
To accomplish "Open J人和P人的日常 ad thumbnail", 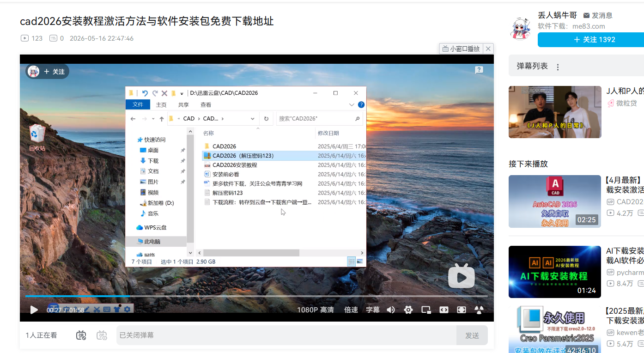I will (x=555, y=112).
